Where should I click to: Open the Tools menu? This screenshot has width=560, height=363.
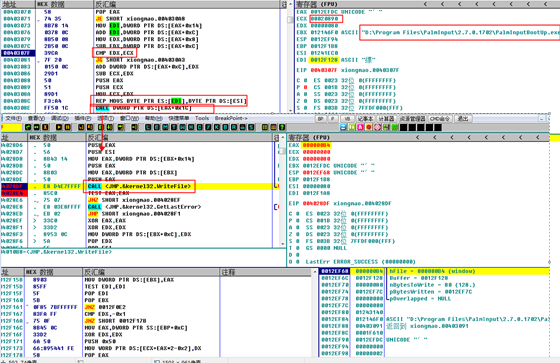pyautogui.click(x=202, y=118)
